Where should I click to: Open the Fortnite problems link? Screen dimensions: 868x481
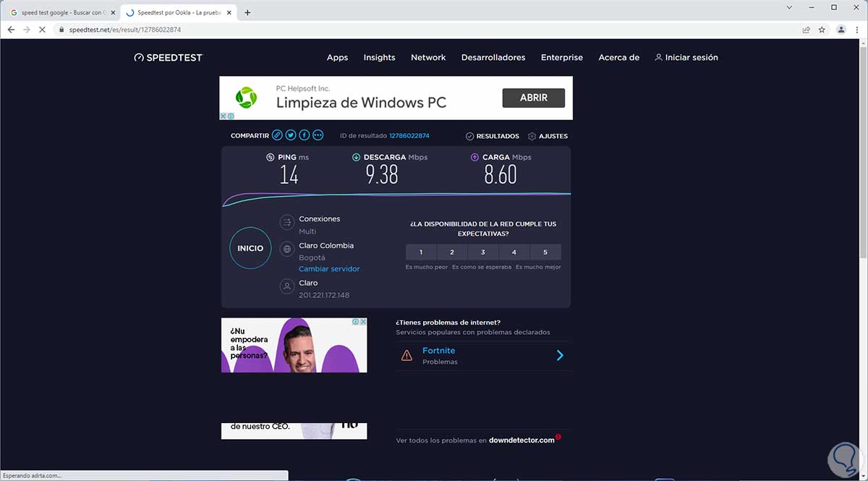coord(439,351)
